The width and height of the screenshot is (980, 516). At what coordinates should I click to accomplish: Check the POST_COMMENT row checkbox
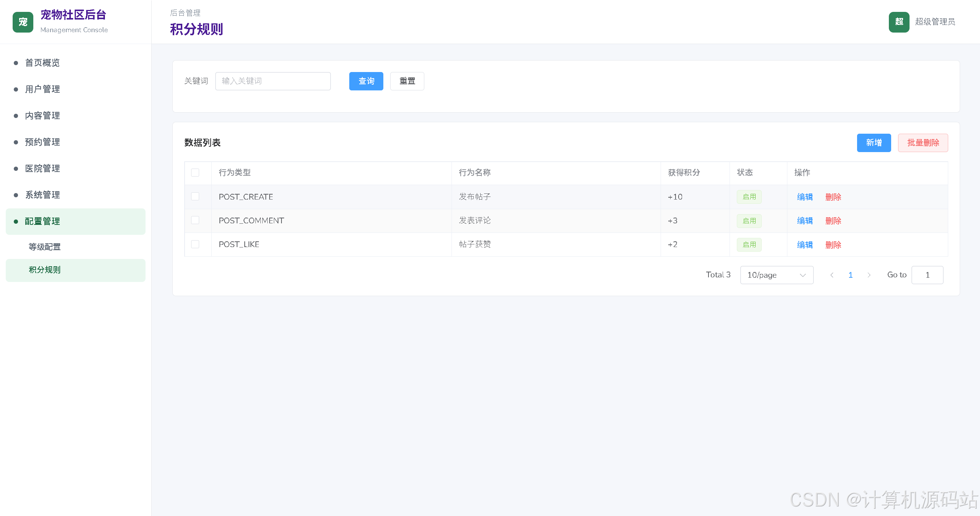pyautogui.click(x=195, y=220)
